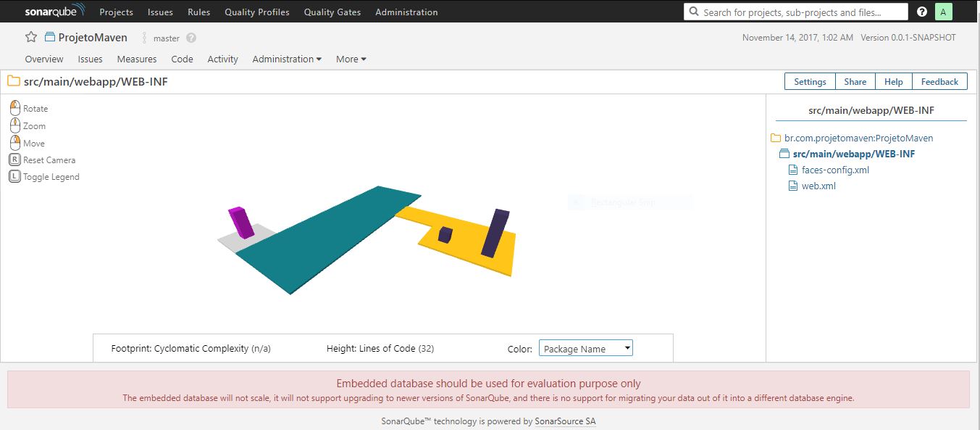Open the user avatar A menu

(943, 12)
